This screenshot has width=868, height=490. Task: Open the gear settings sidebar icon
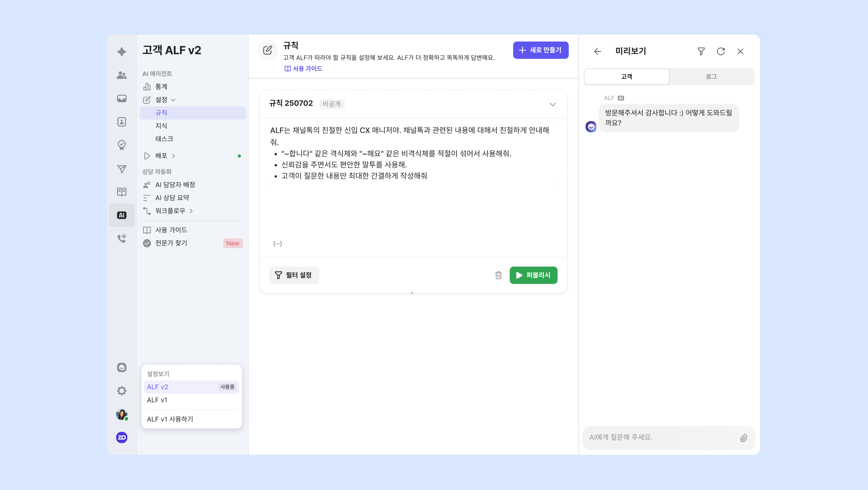(122, 391)
